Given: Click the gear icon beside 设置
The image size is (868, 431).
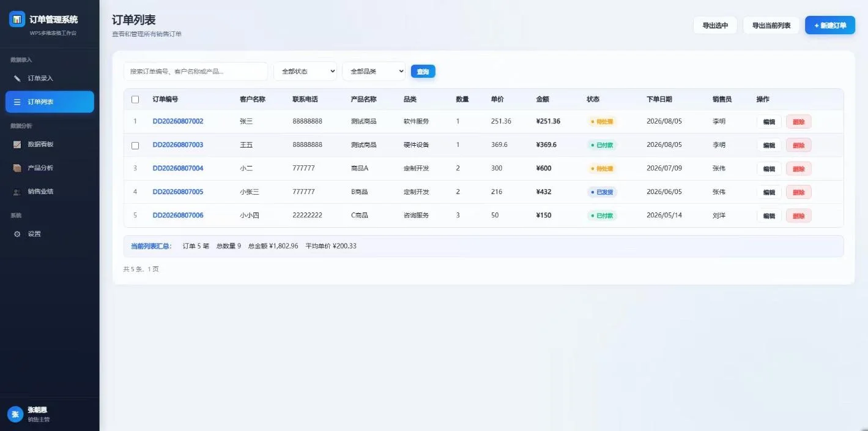Looking at the screenshot, I should [17, 234].
